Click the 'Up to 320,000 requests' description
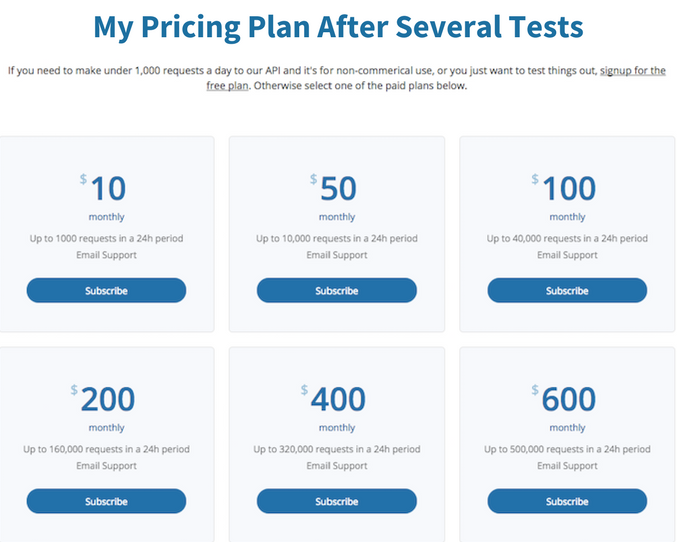The height and width of the screenshot is (542, 677). 336,449
